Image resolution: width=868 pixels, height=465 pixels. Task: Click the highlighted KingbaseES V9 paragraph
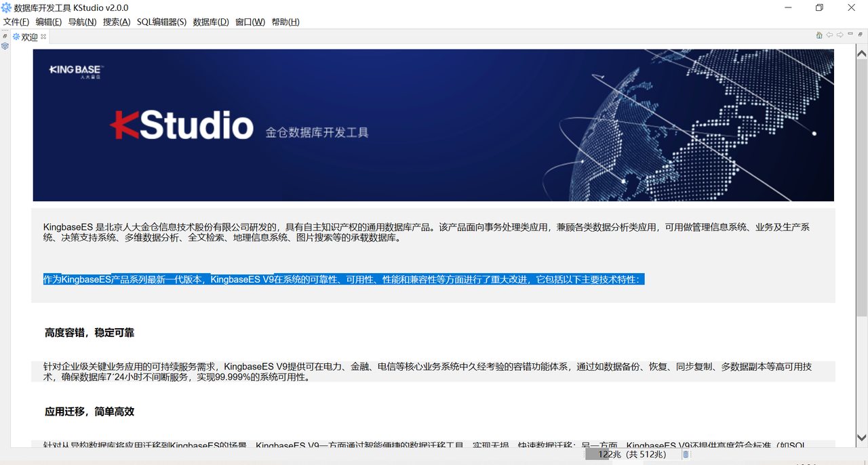(344, 279)
